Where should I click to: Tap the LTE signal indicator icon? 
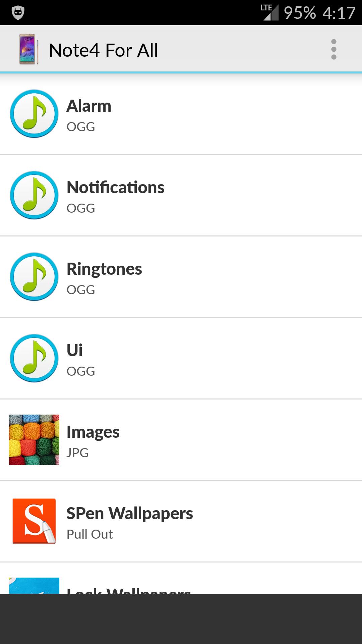pos(270,13)
